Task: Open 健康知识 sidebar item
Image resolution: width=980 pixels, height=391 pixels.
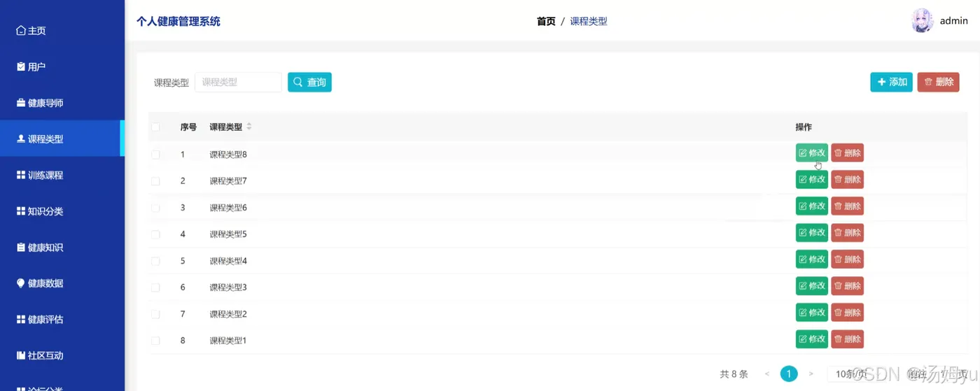Action: [62, 247]
